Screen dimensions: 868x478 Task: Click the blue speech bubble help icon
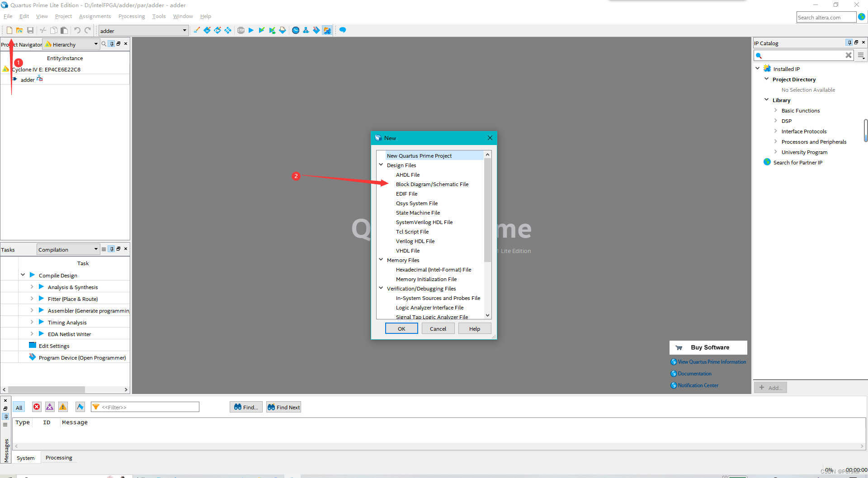[343, 30]
